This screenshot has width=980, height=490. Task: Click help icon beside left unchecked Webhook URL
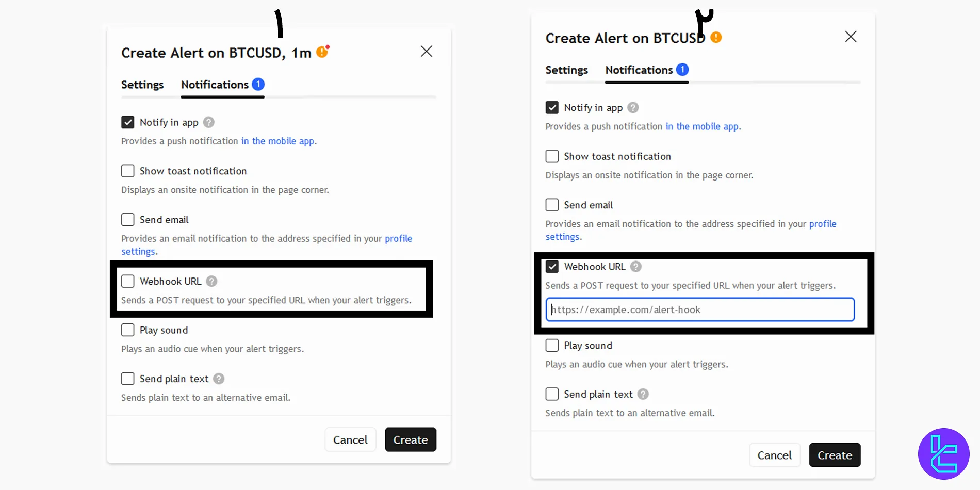[x=211, y=281]
